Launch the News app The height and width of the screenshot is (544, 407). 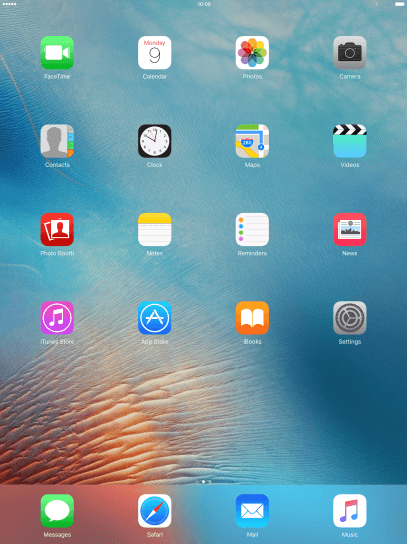click(350, 230)
